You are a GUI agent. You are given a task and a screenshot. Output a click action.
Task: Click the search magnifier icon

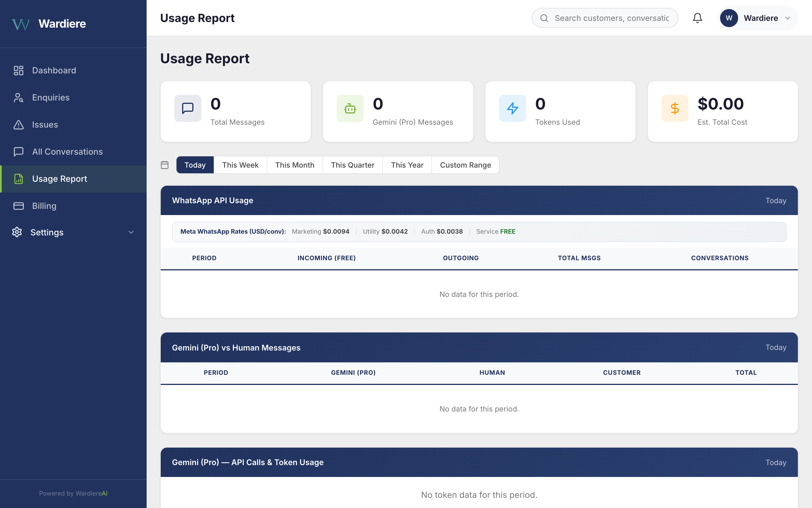[544, 18]
